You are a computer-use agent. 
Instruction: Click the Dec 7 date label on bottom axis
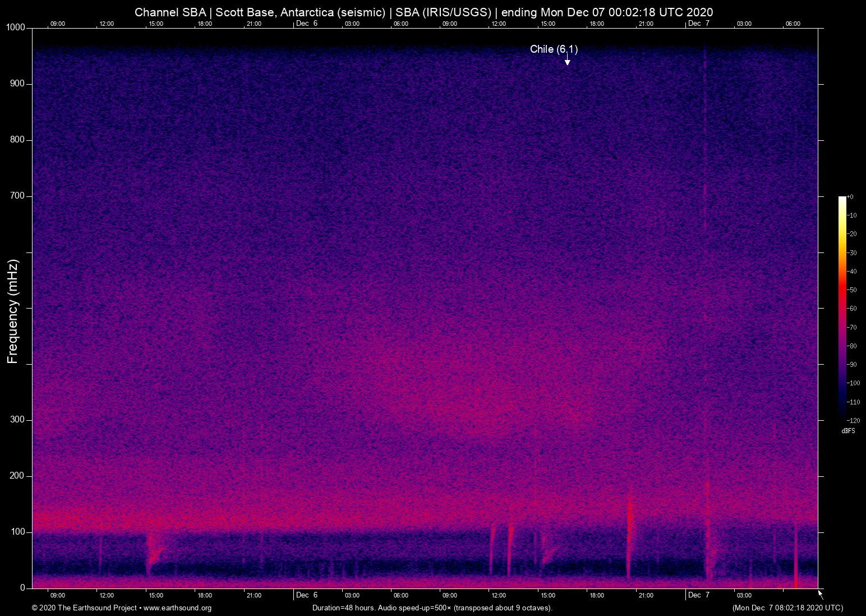(x=698, y=595)
